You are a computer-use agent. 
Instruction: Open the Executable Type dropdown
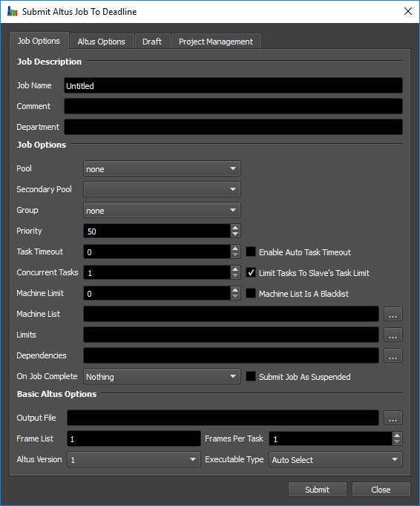335,459
